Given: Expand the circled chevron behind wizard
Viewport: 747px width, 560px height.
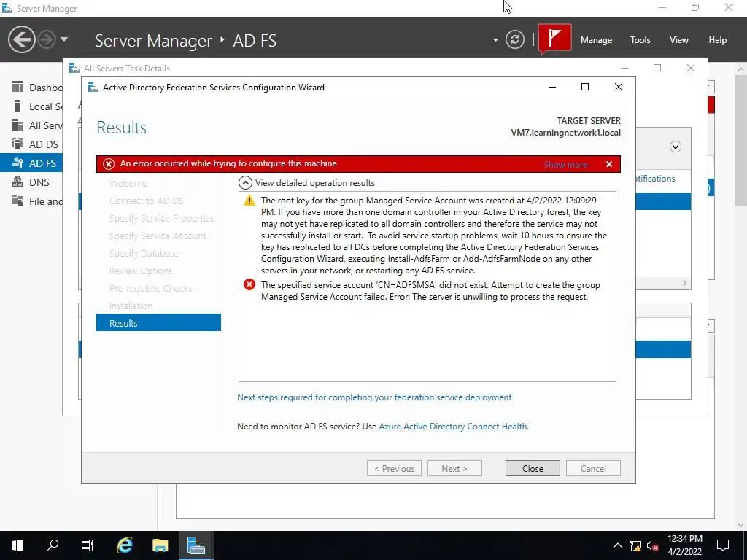Looking at the screenshot, I should tap(675, 147).
